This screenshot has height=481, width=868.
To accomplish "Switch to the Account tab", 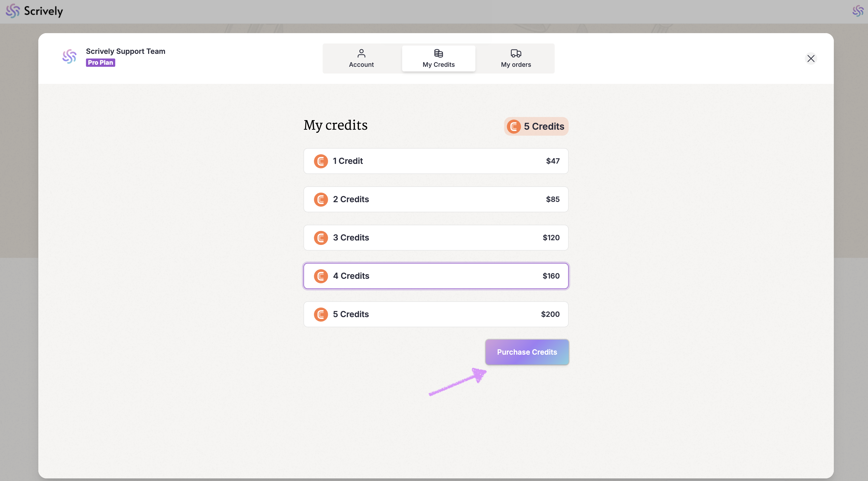I will (361, 59).
